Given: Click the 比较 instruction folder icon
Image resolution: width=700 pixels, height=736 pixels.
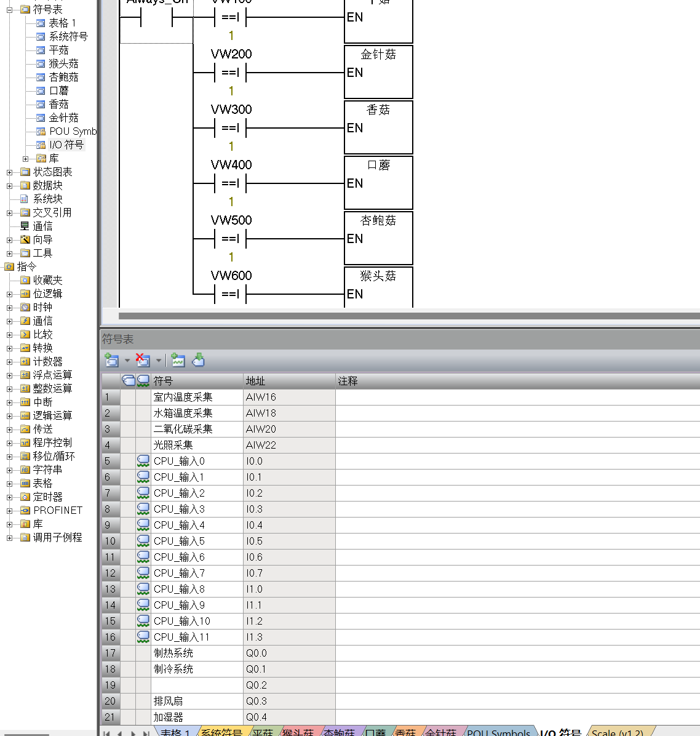Looking at the screenshot, I should pyautogui.click(x=25, y=335).
